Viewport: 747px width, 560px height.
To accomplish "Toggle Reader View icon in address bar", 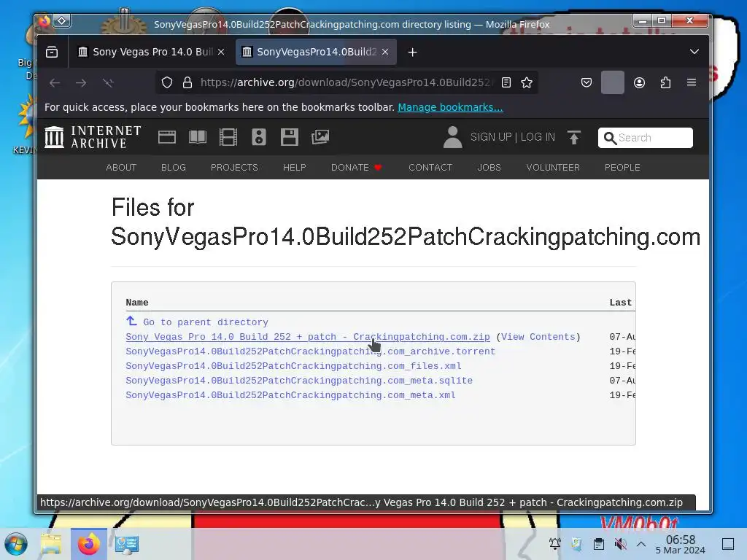I will point(506,82).
